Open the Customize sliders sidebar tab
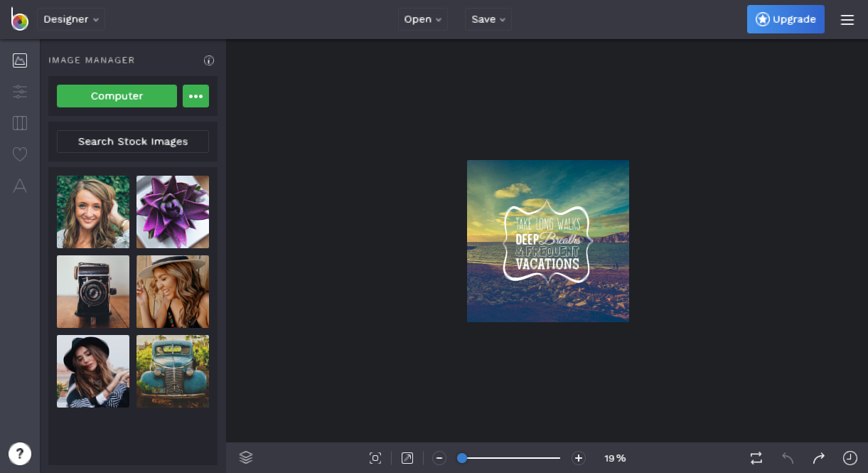Image resolution: width=868 pixels, height=473 pixels. pyautogui.click(x=20, y=92)
